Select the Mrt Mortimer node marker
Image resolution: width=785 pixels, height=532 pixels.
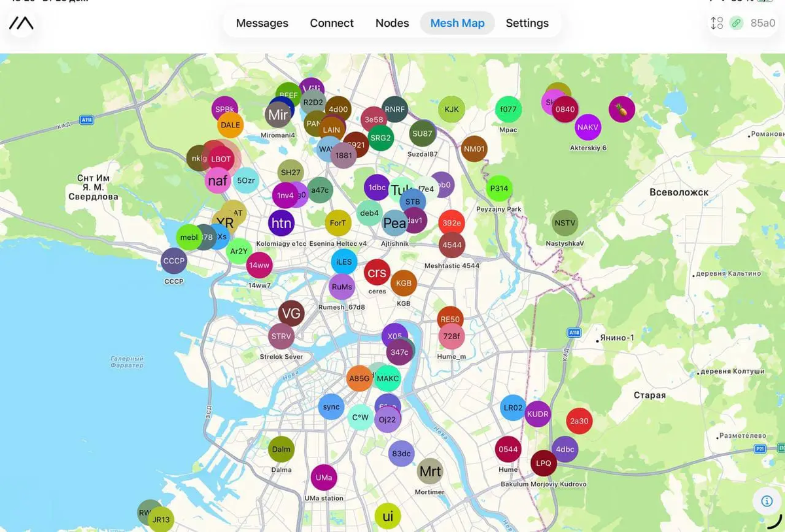[x=430, y=471]
